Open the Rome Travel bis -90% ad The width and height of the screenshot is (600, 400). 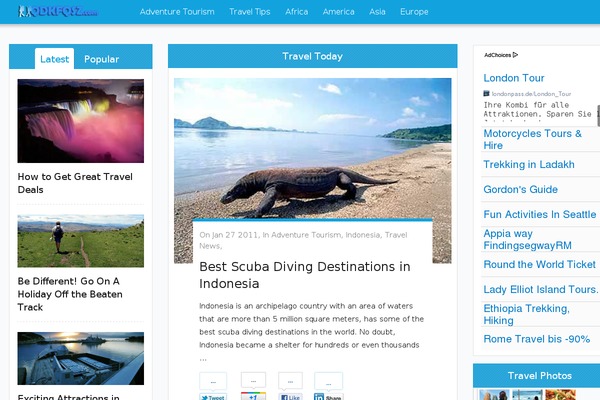(x=536, y=339)
